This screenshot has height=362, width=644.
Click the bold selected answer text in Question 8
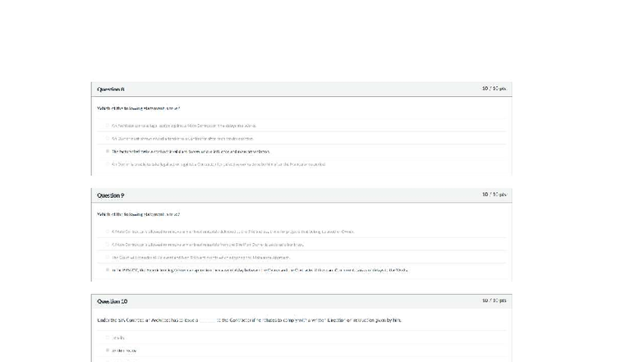click(x=191, y=151)
